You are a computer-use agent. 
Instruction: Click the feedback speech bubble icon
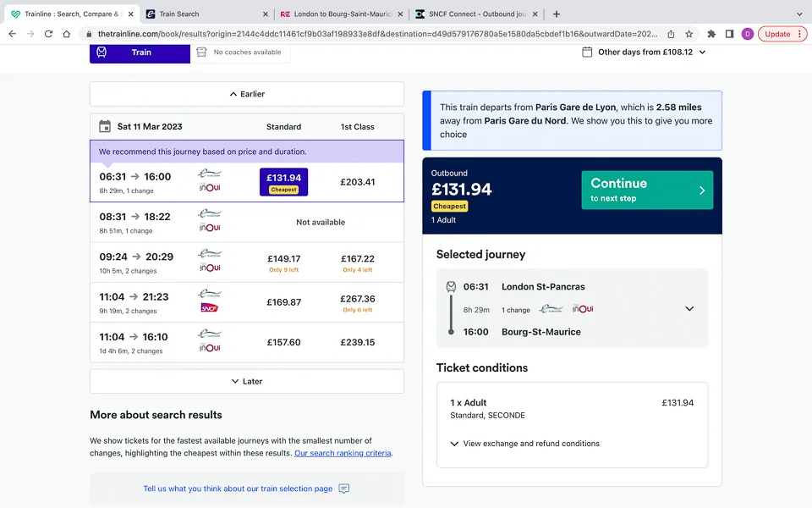coord(344,489)
